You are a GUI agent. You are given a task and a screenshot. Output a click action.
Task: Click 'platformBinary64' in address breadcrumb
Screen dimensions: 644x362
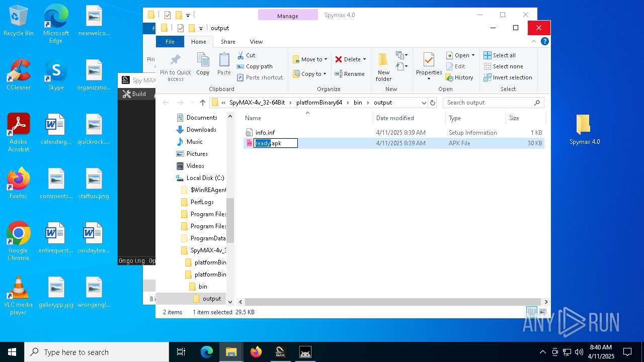click(319, 103)
